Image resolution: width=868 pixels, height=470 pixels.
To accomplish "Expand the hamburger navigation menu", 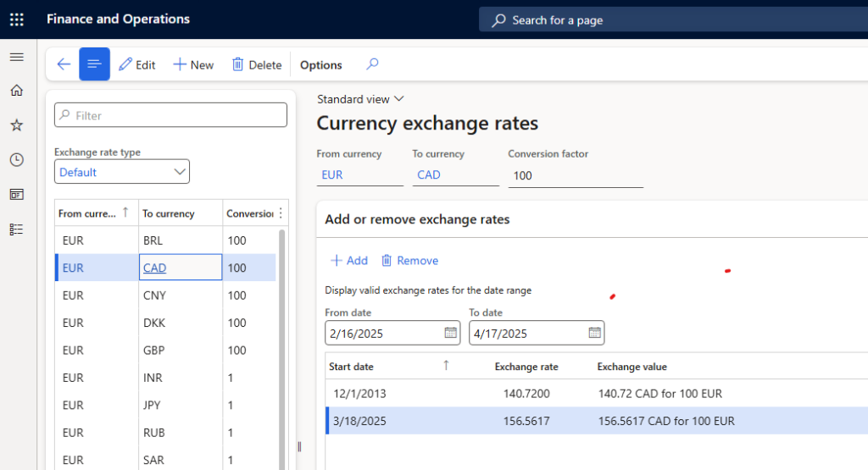I will [17, 57].
